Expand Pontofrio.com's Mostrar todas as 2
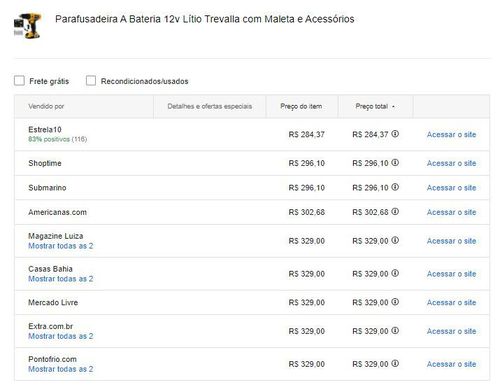Screen dimensions: 500x392 tap(61, 369)
